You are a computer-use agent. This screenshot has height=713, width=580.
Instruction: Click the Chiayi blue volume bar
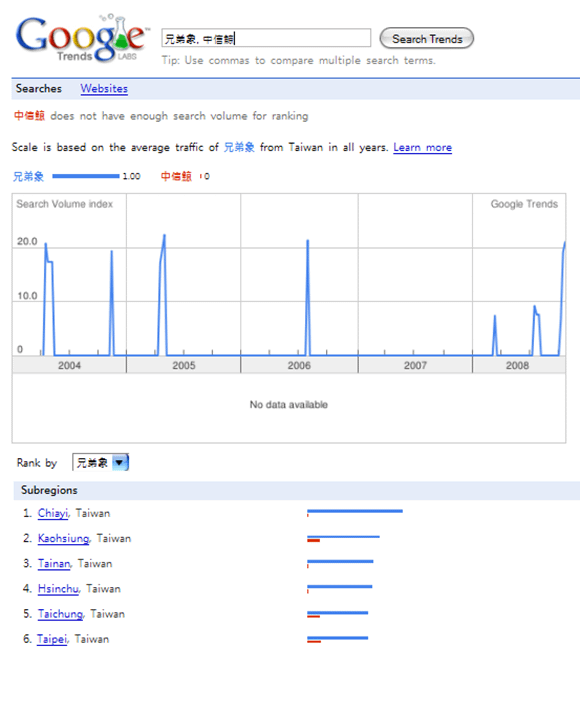(x=355, y=511)
